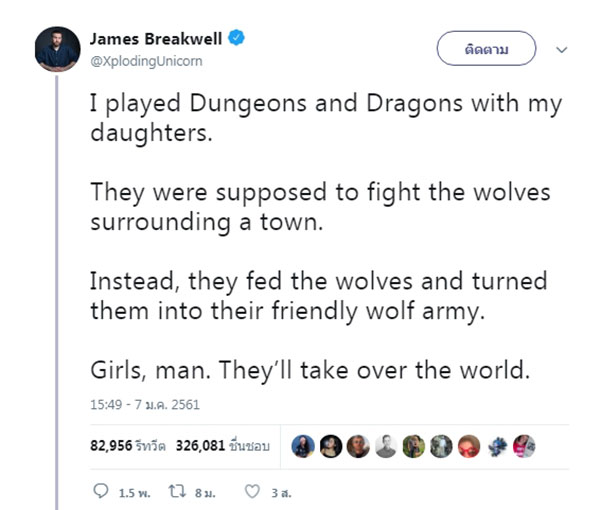Open second liker avatar with dark hair
The image size is (600, 510).
tap(331, 446)
